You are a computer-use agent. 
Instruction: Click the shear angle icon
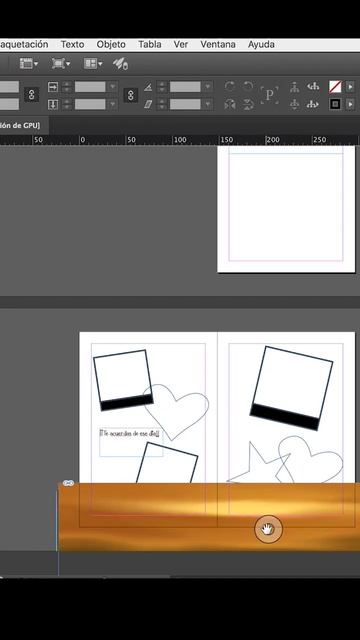point(148,104)
